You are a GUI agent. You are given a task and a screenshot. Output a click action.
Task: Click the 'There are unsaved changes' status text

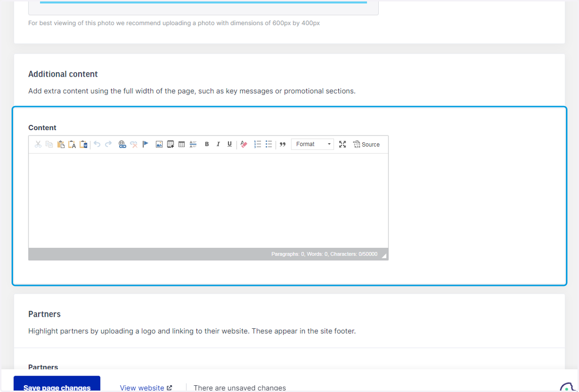[240, 388]
